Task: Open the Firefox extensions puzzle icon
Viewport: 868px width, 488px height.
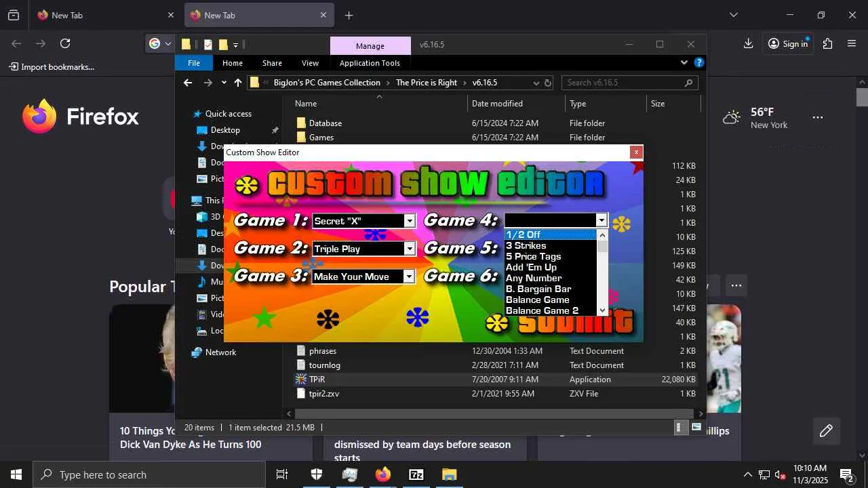Action: click(x=827, y=43)
